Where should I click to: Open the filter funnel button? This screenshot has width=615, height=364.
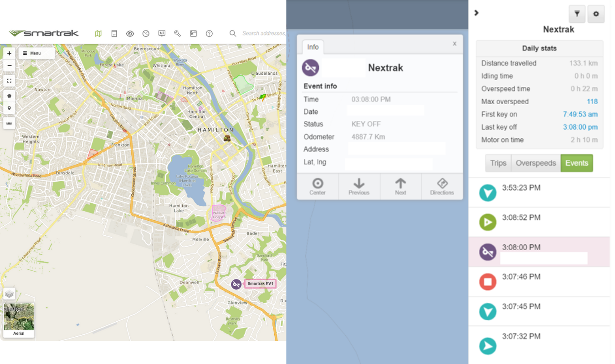[x=577, y=14]
